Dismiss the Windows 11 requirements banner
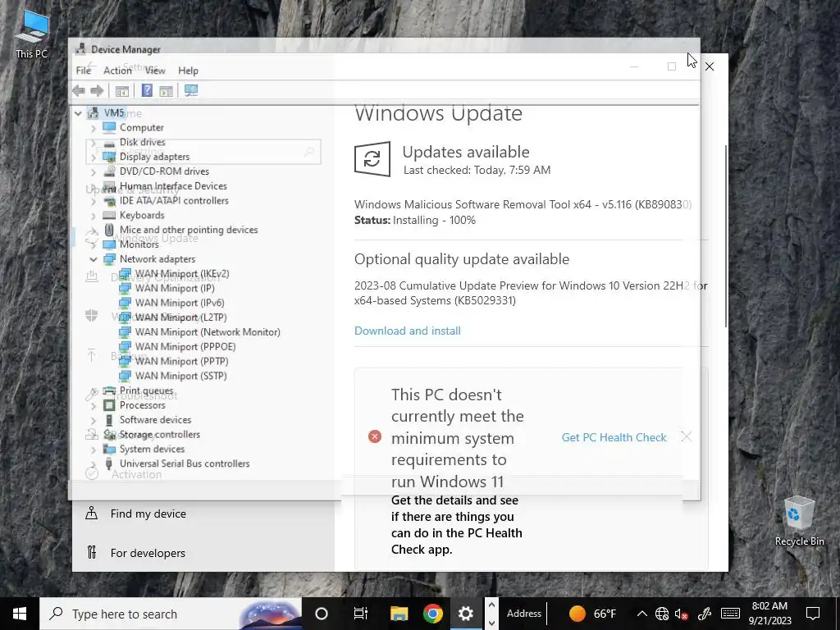The image size is (840, 630). point(687,436)
